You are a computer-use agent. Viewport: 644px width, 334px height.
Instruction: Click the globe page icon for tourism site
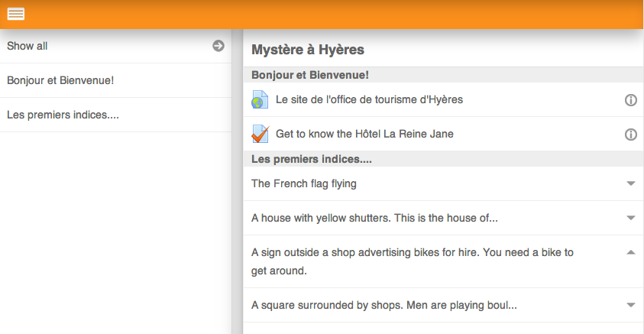[260, 100]
